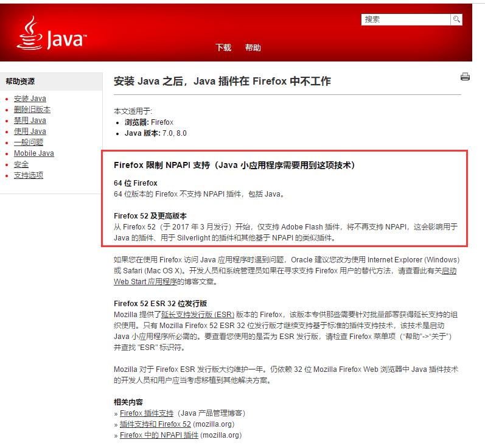This screenshot has height=448, width=485.
Task: Click the page title 安装 Java 之后 heading
Action: point(222,81)
